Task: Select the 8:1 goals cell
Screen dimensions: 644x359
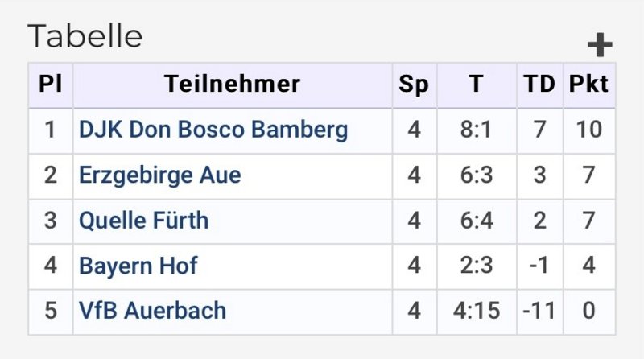Action: point(477,131)
